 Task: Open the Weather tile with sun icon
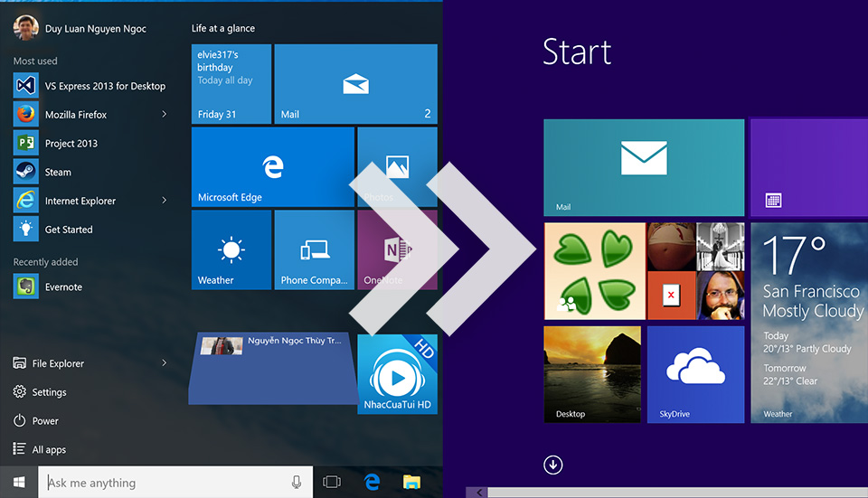click(231, 250)
